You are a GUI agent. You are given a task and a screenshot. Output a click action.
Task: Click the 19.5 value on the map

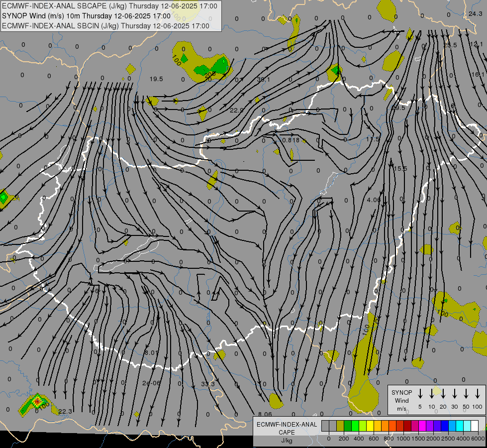click(156, 79)
